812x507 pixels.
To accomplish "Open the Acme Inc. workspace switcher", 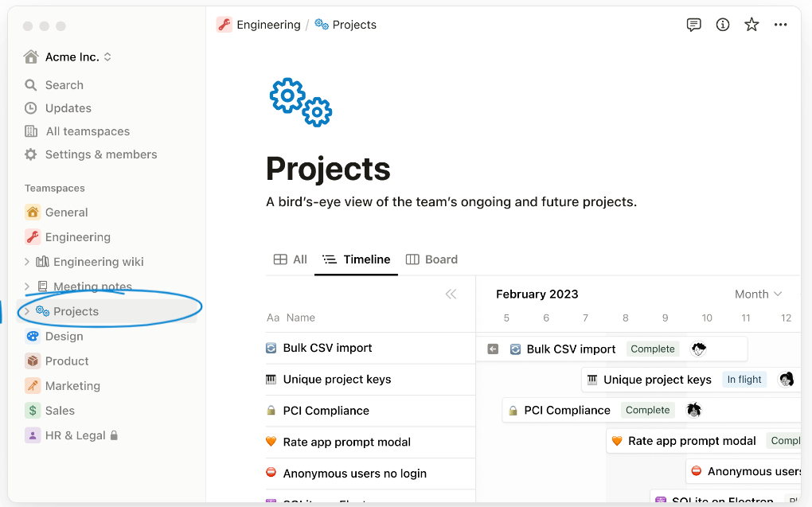I will tap(68, 57).
